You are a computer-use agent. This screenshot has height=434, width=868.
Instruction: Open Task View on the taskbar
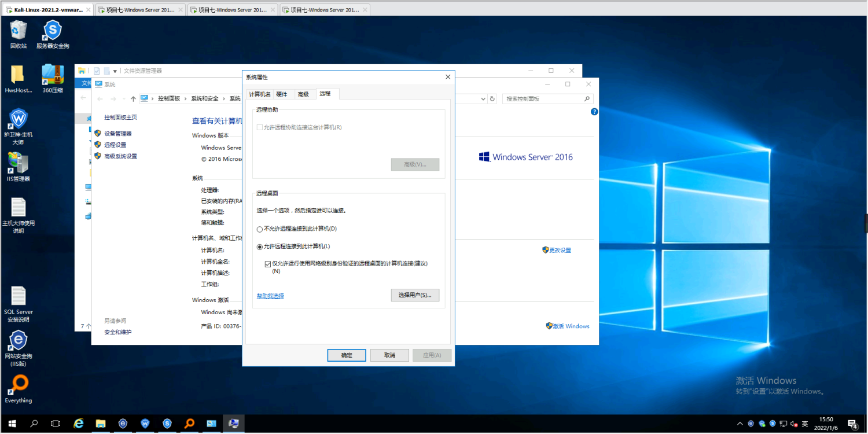click(x=56, y=424)
